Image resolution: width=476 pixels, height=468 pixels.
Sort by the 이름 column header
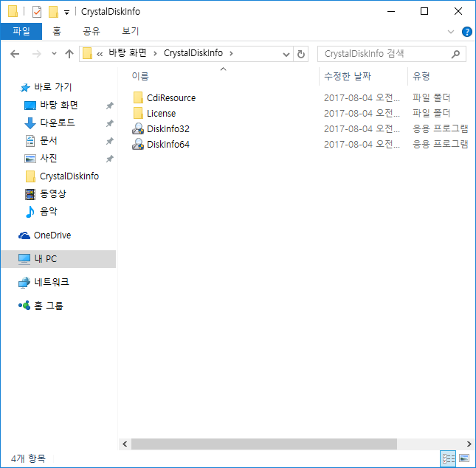(x=140, y=76)
